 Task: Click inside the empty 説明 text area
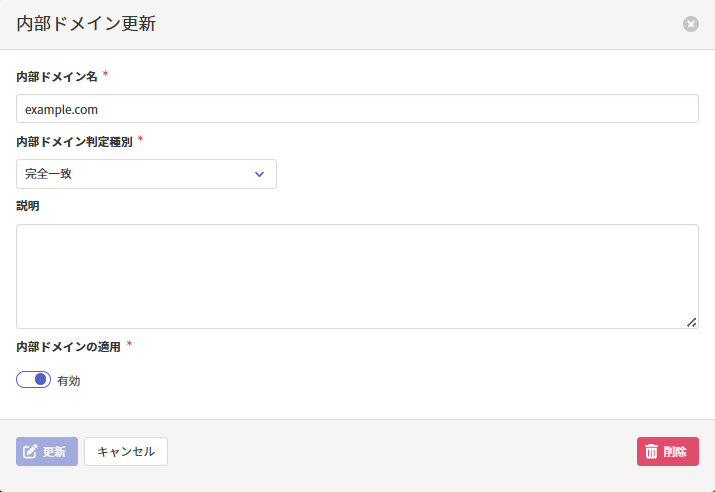point(357,276)
